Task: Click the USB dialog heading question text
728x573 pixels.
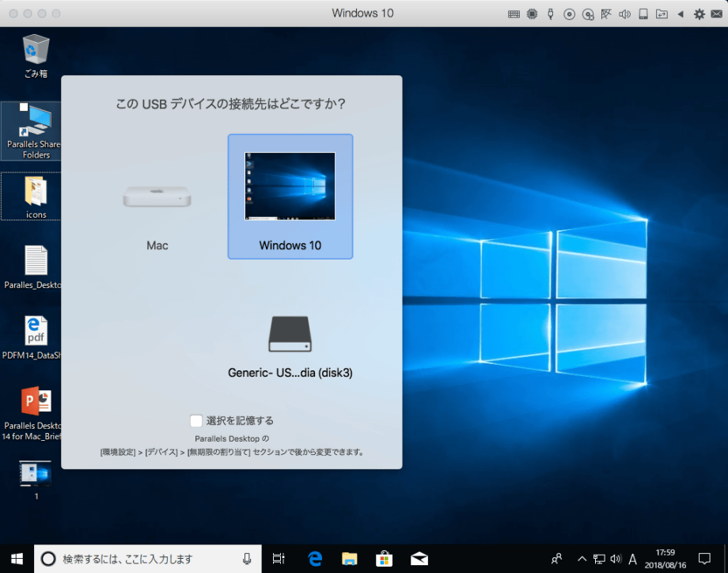Action: click(230, 104)
